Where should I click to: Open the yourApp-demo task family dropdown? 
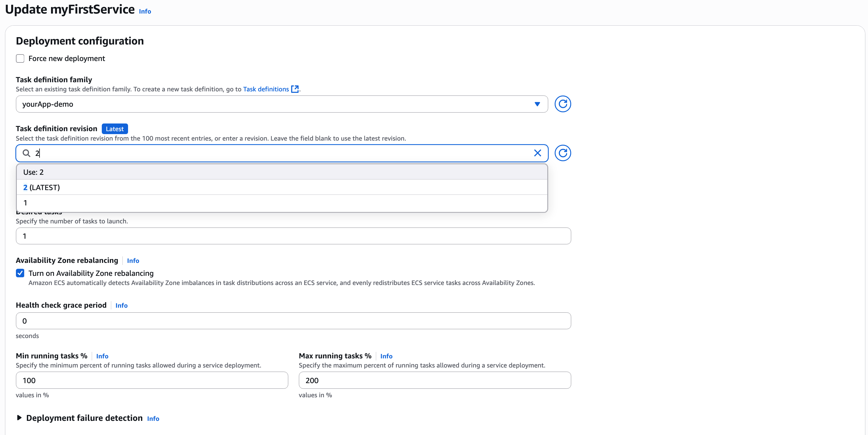(282, 104)
